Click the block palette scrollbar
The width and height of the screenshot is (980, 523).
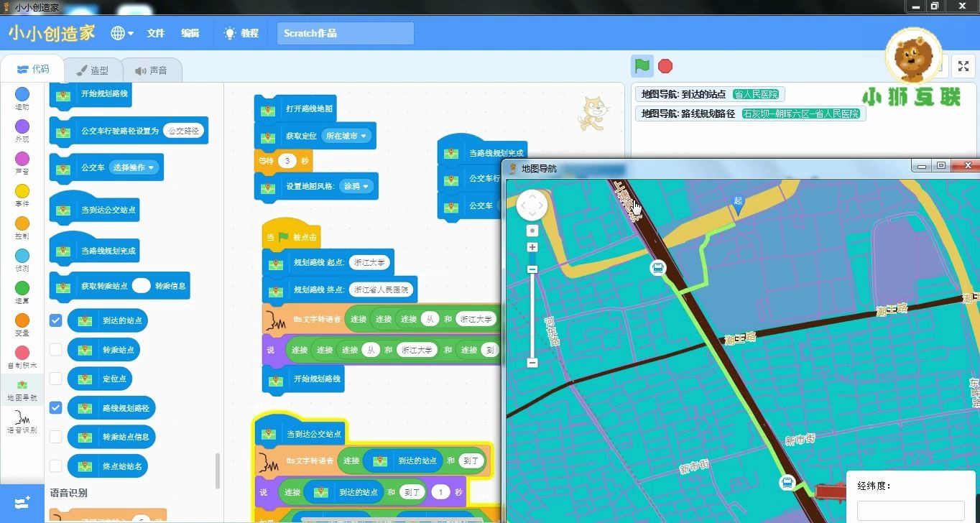[x=218, y=471]
